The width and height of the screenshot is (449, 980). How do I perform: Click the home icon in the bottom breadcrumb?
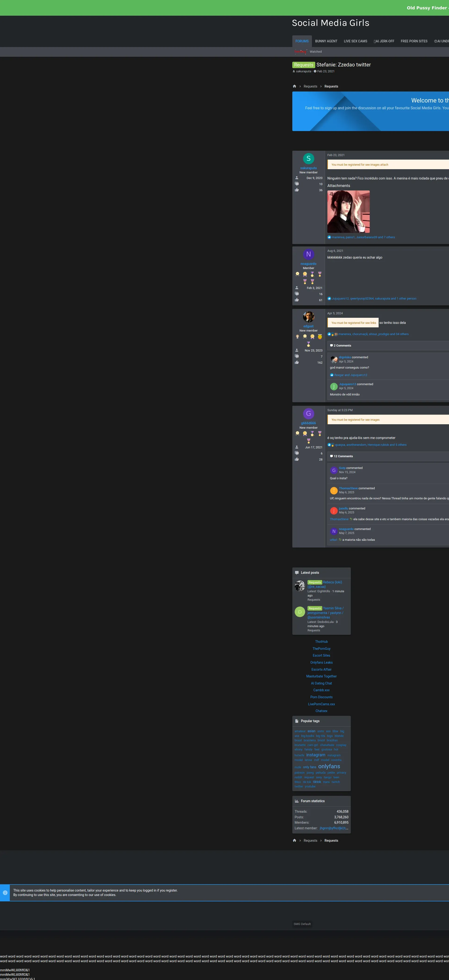294,840
